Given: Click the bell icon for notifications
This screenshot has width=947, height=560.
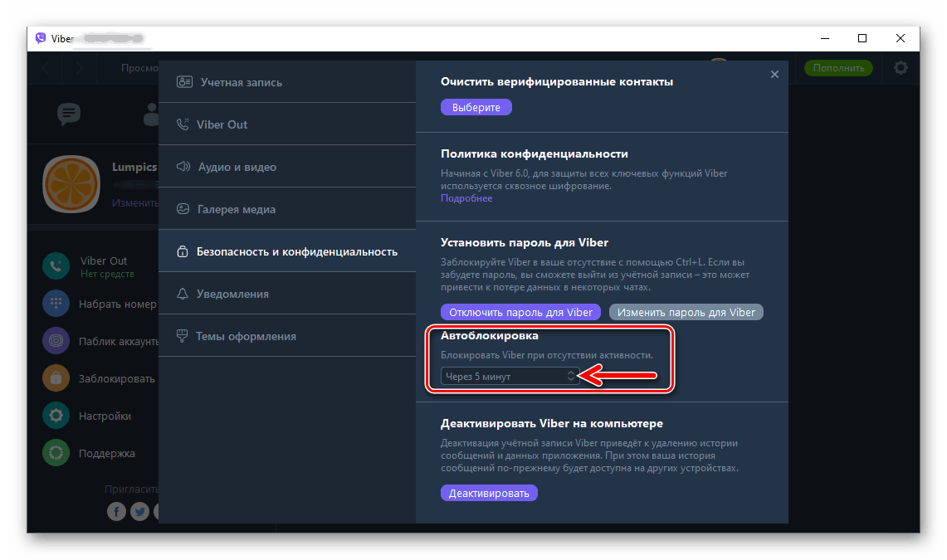Looking at the screenshot, I should [x=183, y=294].
